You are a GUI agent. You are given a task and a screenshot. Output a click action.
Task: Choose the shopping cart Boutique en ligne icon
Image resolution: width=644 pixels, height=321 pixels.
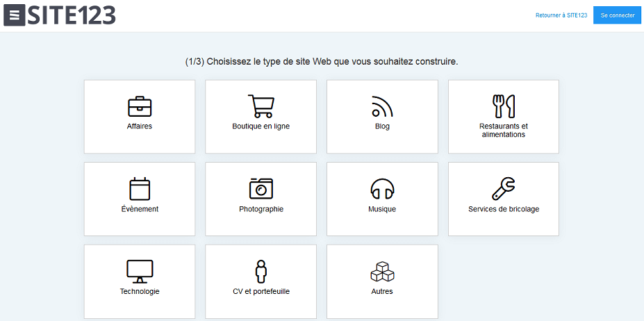click(261, 106)
